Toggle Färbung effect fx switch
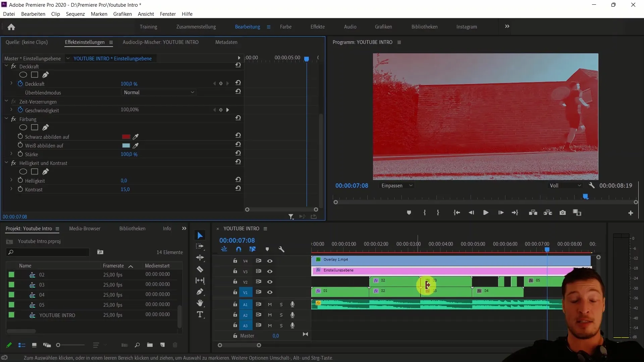The height and width of the screenshot is (362, 644). click(13, 119)
